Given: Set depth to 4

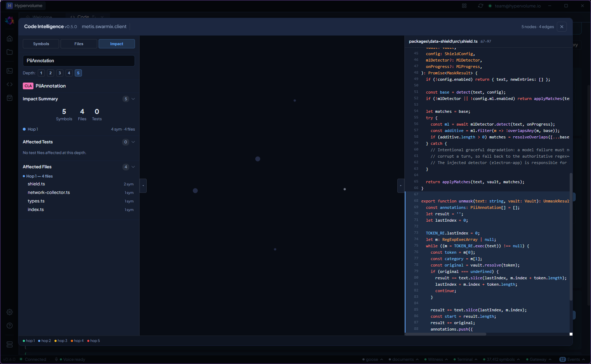Looking at the screenshot, I should pyautogui.click(x=69, y=73).
